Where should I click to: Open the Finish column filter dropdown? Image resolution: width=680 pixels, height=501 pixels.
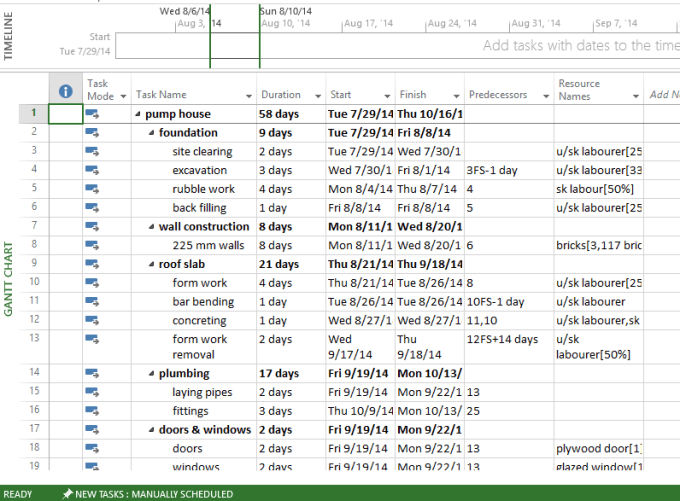click(456, 96)
